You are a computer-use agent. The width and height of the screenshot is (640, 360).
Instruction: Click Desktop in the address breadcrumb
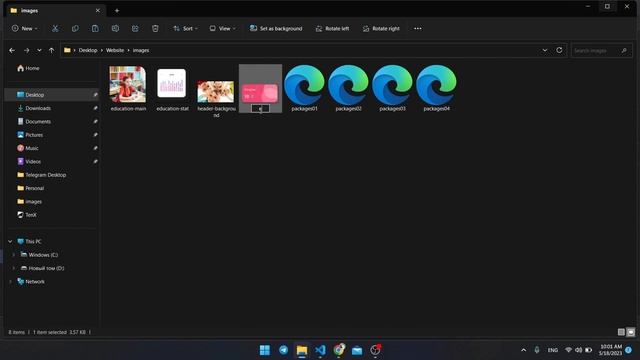88,50
